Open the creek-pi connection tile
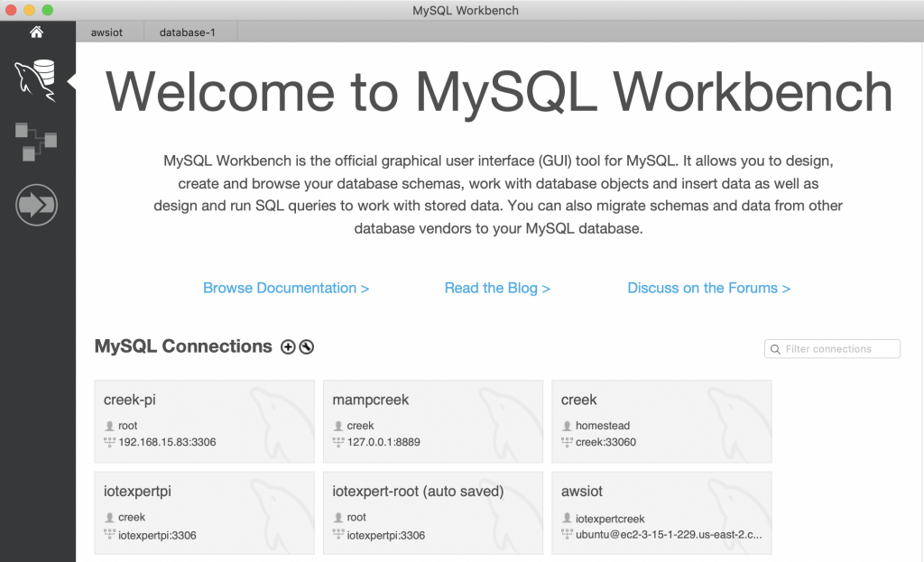 pyautogui.click(x=205, y=421)
